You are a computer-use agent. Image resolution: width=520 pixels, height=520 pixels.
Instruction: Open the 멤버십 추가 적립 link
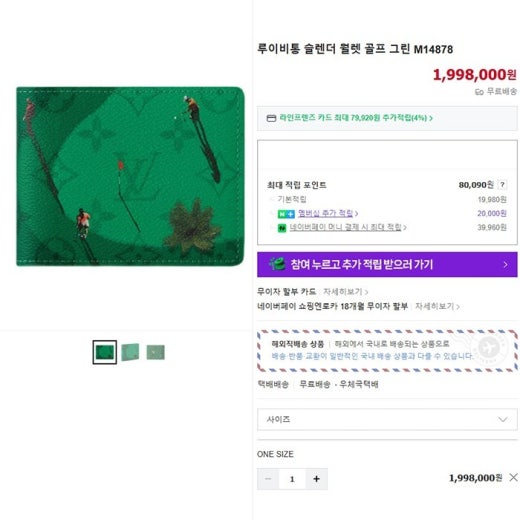pos(328,213)
